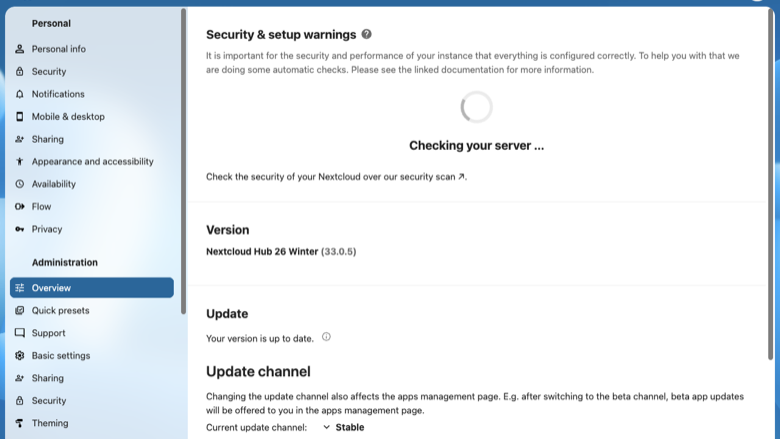Image resolution: width=780 pixels, height=439 pixels.
Task: Open Appearance and accessibility settings
Action: (92, 161)
